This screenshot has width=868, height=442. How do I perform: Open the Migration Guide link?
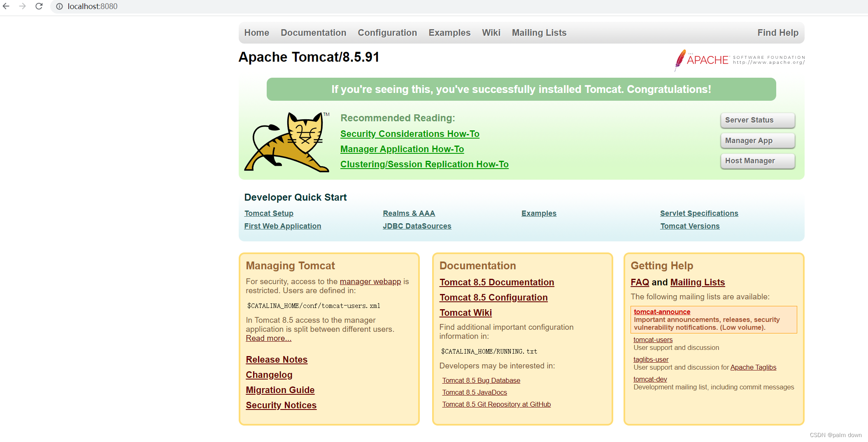click(280, 390)
